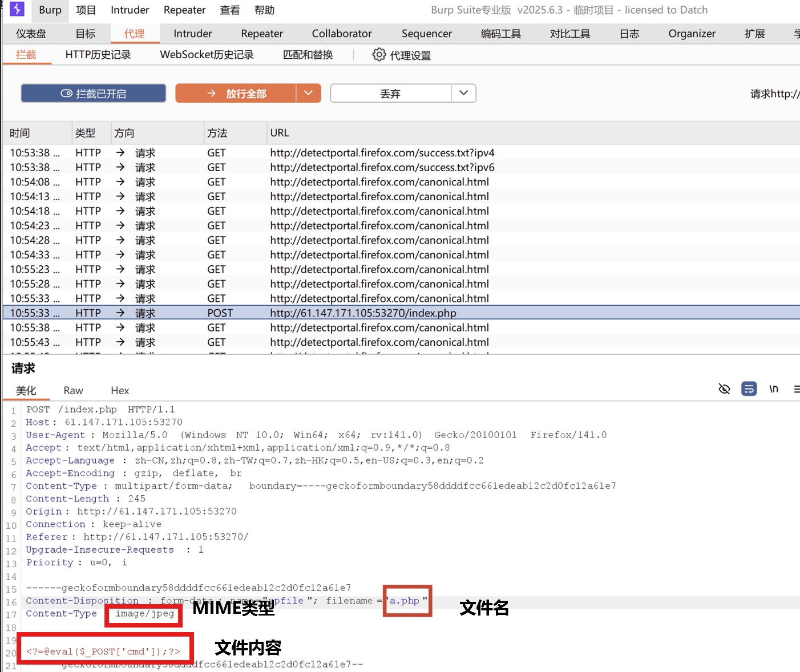
Task: Switch to the Intruder tool tab
Action: coord(193,34)
